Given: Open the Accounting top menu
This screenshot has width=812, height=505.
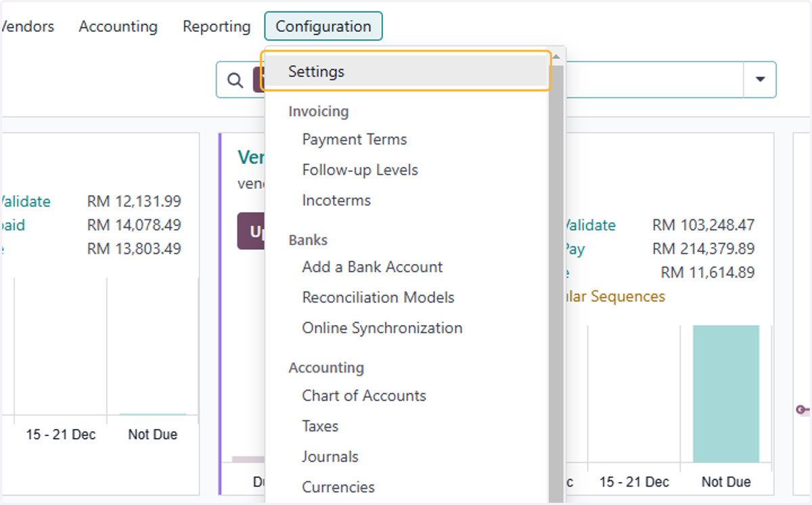Looking at the screenshot, I should [118, 26].
